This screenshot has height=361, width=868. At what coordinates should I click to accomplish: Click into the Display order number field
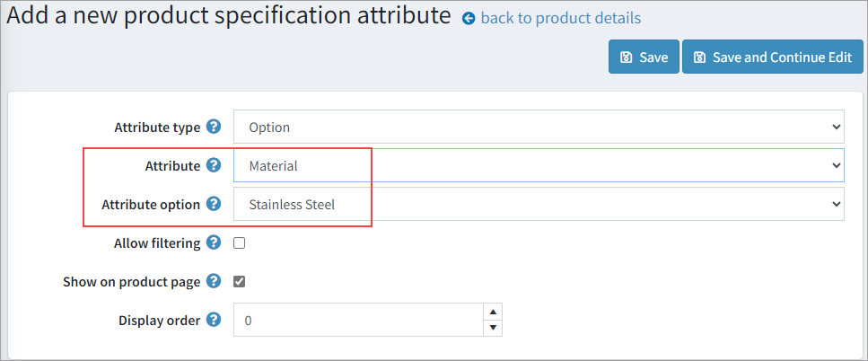pyautogui.click(x=359, y=320)
